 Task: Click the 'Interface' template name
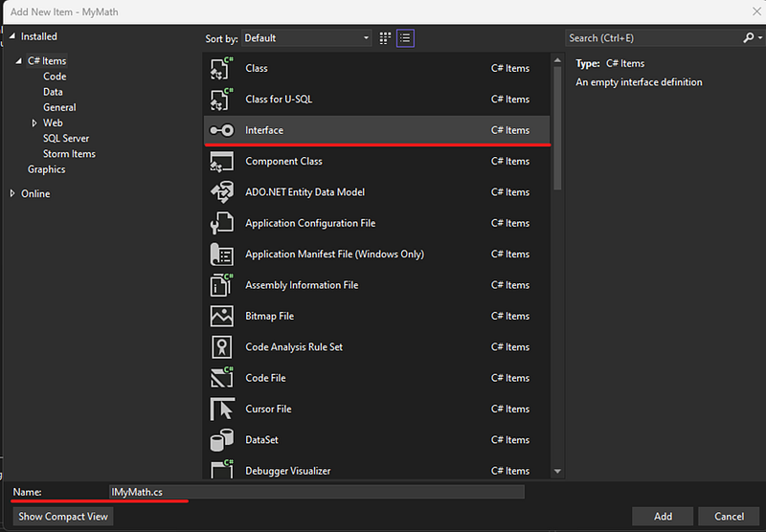[x=264, y=130]
